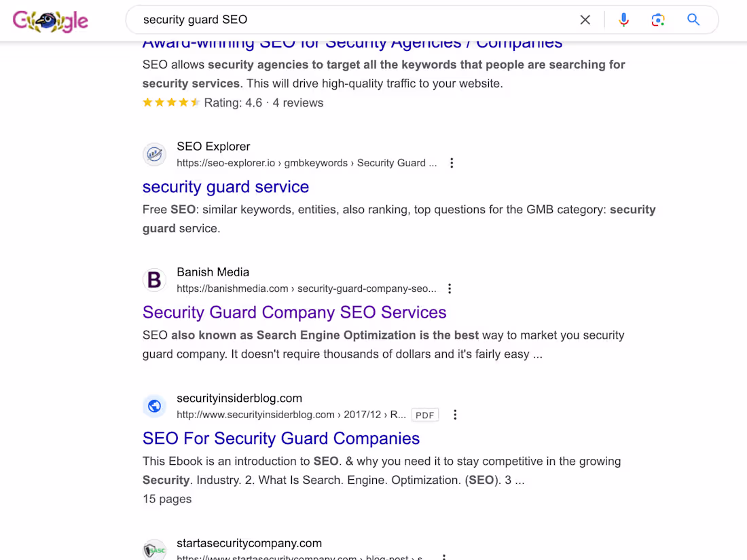The image size is (747, 560).
Task: Click the SEO Explorer site favicon
Action: pos(154,154)
